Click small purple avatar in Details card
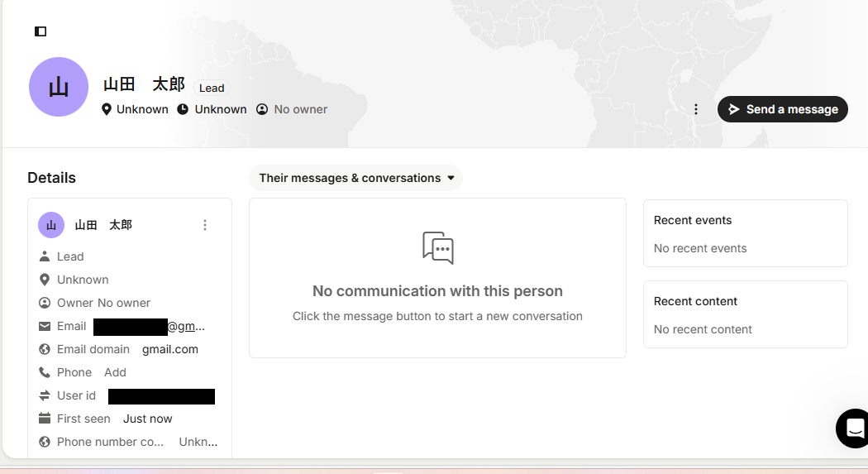The width and height of the screenshot is (868, 474). (51, 225)
